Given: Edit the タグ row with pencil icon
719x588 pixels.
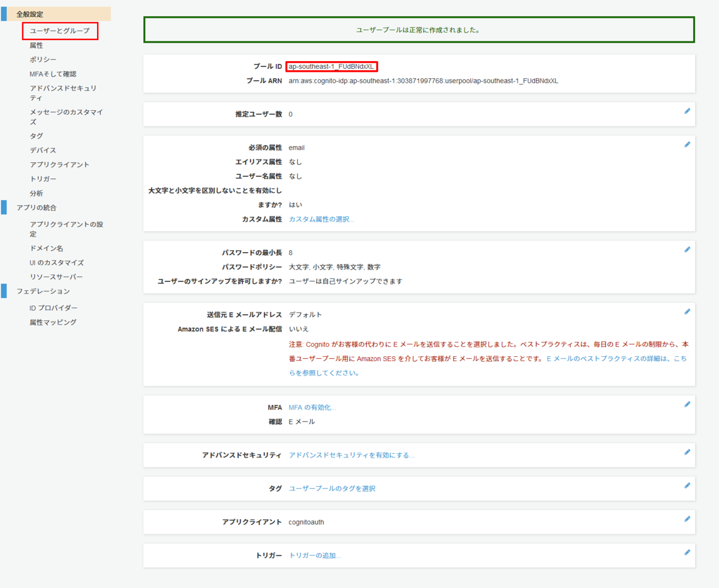Looking at the screenshot, I should pos(687,486).
